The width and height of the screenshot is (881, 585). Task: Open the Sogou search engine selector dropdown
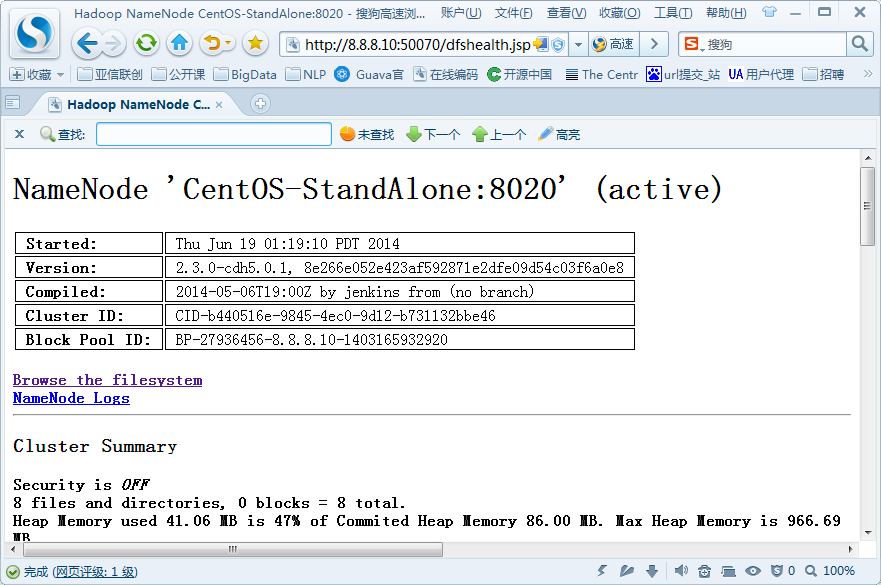[x=693, y=44]
